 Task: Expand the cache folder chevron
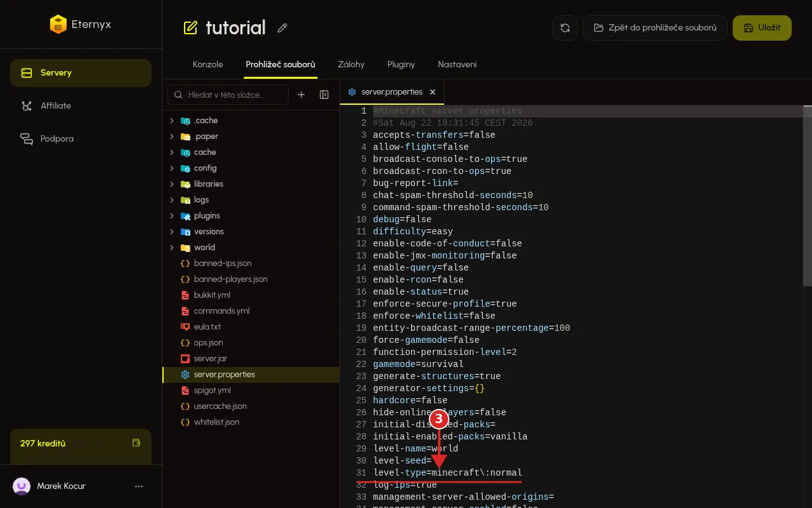[x=171, y=152]
